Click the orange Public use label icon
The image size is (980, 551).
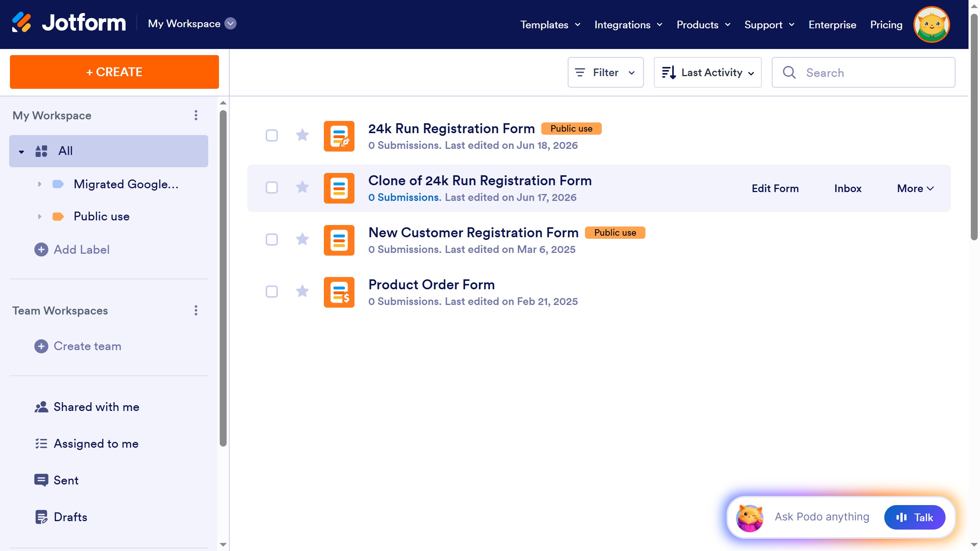(58, 217)
